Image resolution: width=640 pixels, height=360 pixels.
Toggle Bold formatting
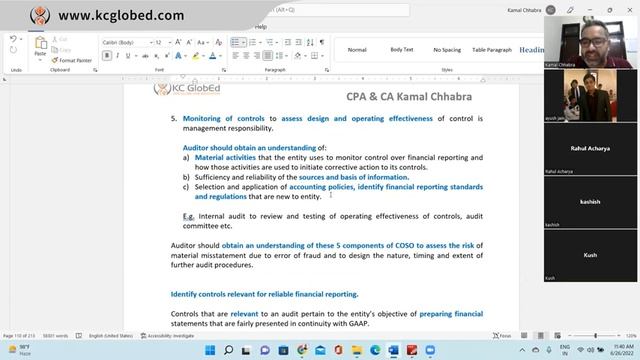coord(107,56)
